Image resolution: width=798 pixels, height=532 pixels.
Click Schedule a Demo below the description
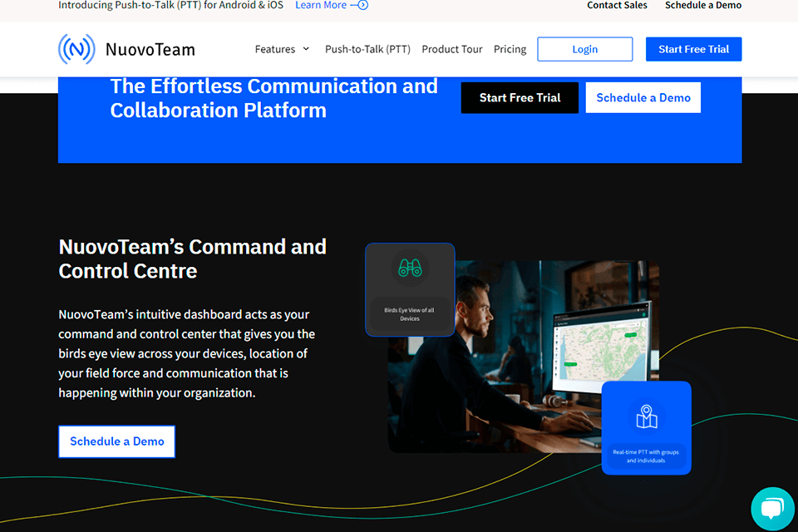[x=116, y=441]
